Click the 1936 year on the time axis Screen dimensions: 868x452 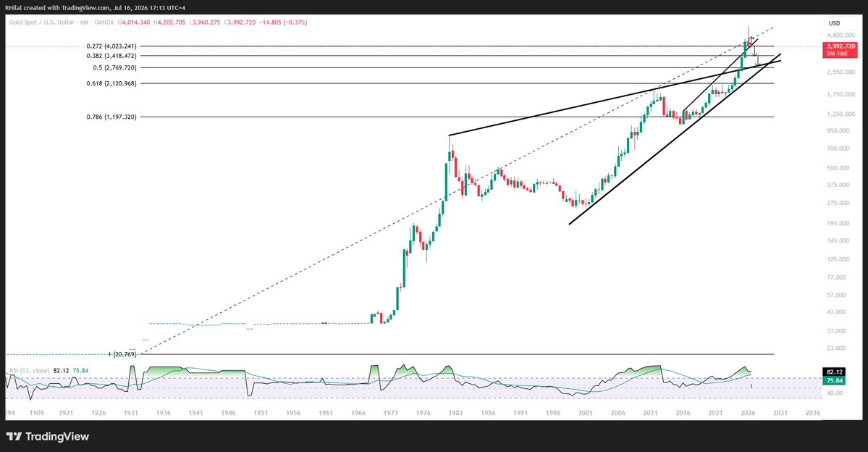[x=164, y=413]
